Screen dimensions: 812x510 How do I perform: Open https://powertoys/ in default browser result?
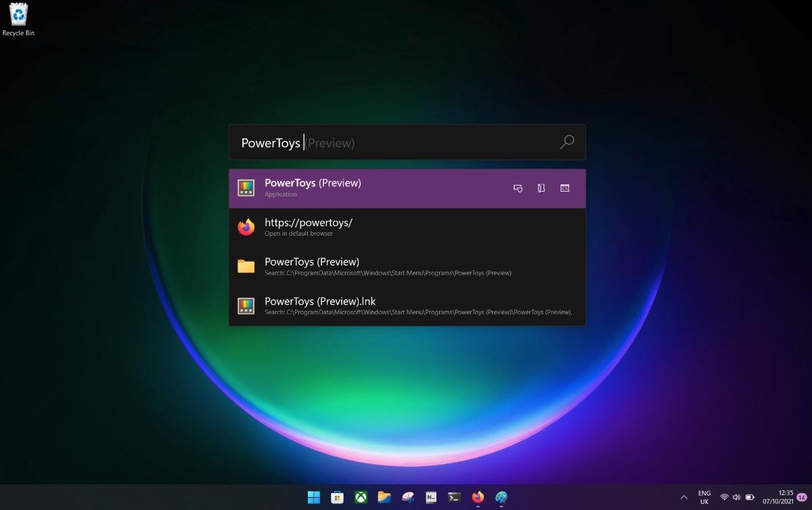(x=407, y=228)
